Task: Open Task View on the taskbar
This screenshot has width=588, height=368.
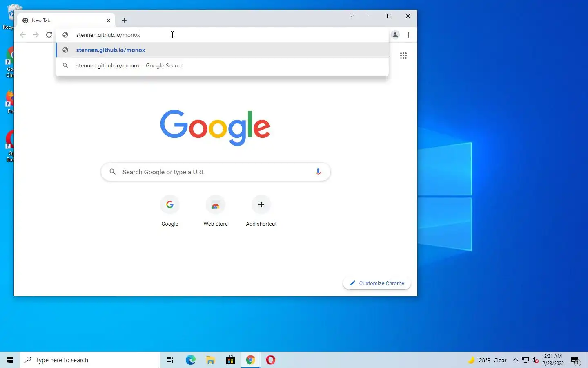Action: (170, 360)
